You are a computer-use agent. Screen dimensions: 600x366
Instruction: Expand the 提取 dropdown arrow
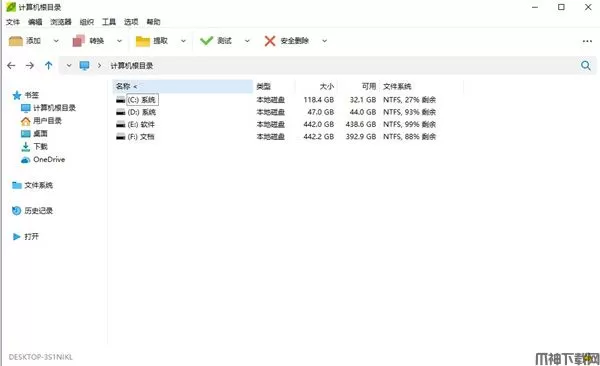(183, 41)
